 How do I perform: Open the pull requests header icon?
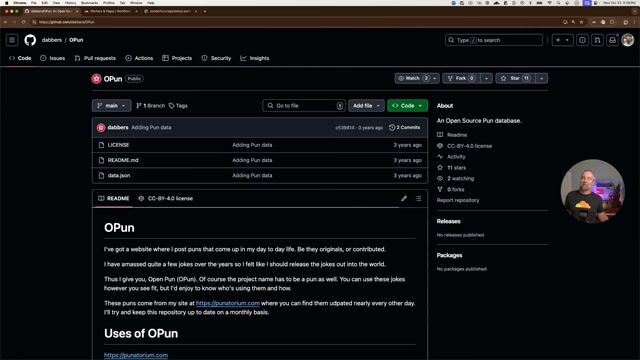coord(597,40)
